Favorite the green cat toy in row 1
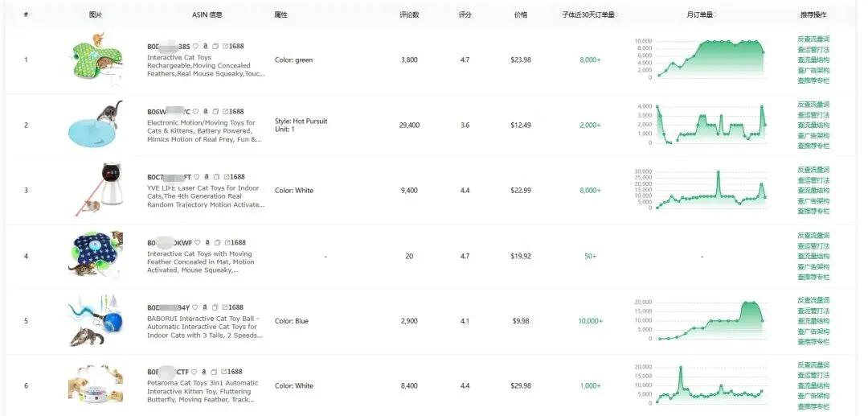Screen dimensions: 868x416 (195, 47)
